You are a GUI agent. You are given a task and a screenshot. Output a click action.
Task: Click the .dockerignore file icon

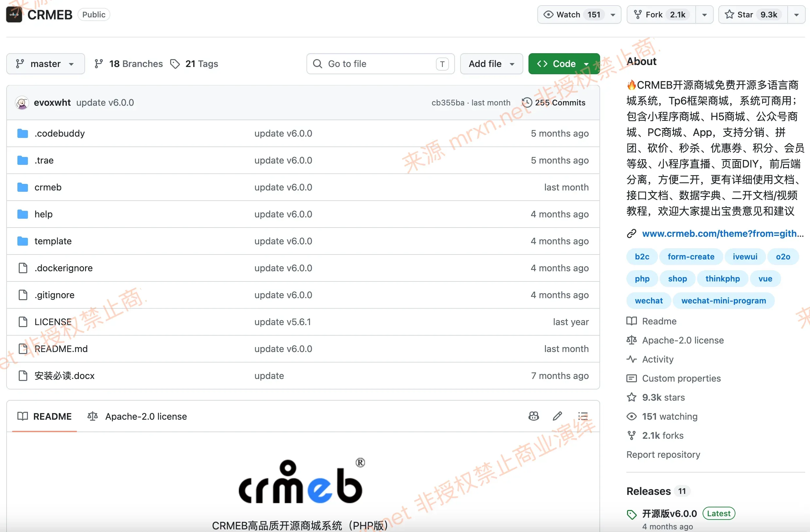click(x=23, y=268)
